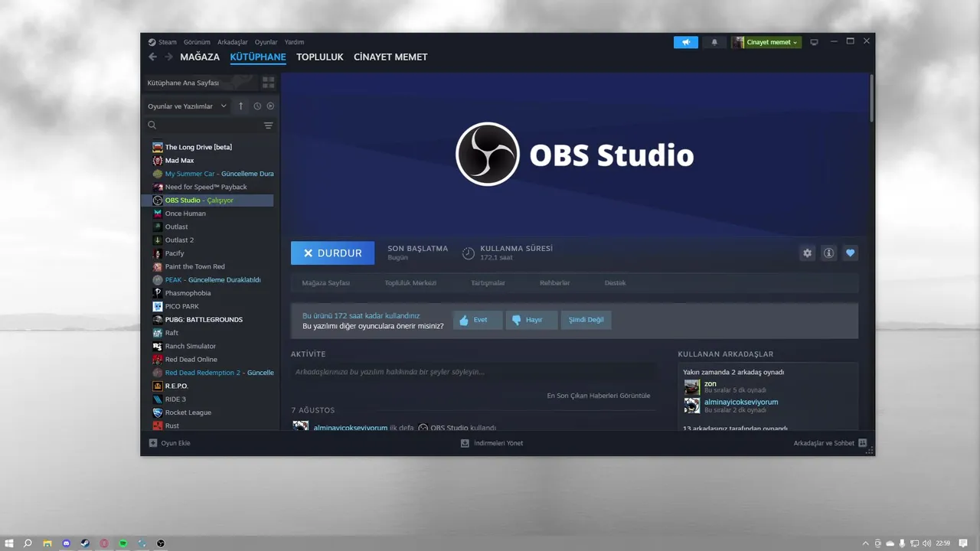Screen dimensions: 980x551
Task: Click the thumbs down Hayır button
Action: tap(531, 320)
